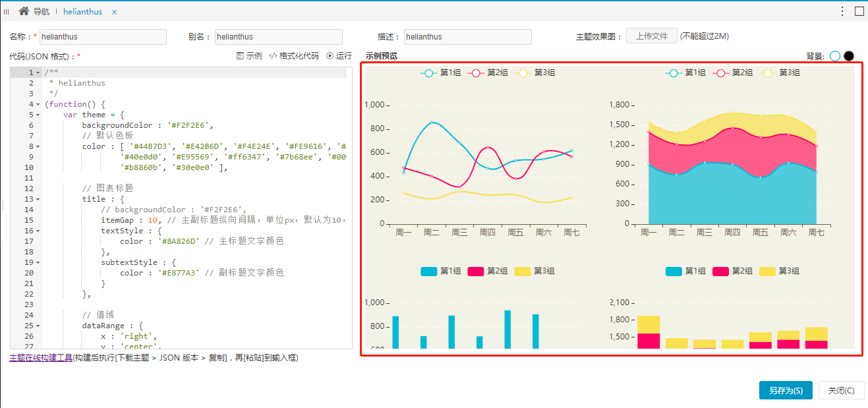The width and height of the screenshot is (868, 408).
Task: Collapse the 'var theme' fold at line 5
Action: point(38,115)
